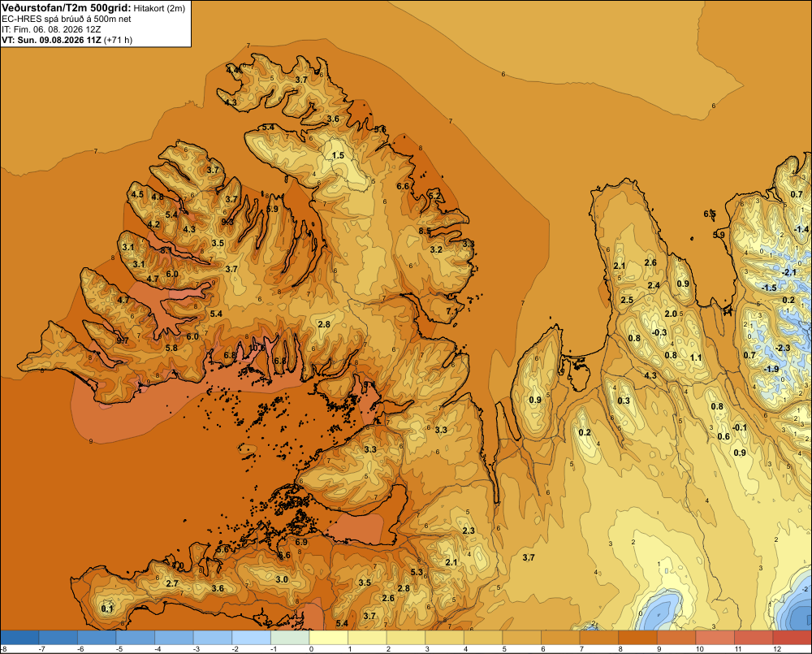Click the '9.7' temperature label
The height and width of the screenshot is (654, 812).
click(123, 340)
